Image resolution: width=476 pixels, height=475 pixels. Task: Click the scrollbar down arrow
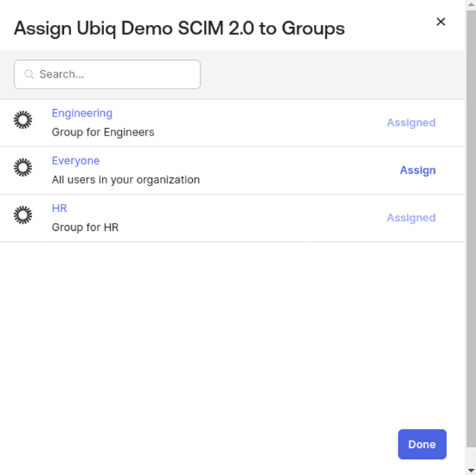tap(471, 471)
